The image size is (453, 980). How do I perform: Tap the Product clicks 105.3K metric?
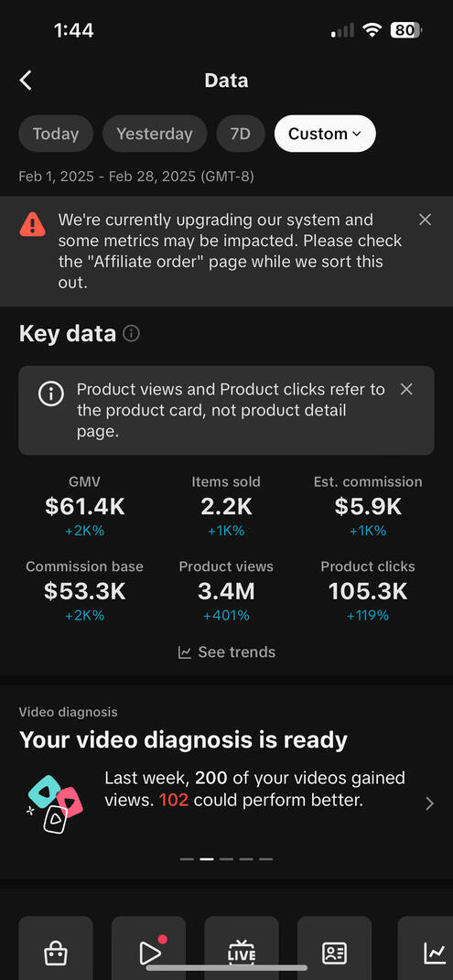367,591
